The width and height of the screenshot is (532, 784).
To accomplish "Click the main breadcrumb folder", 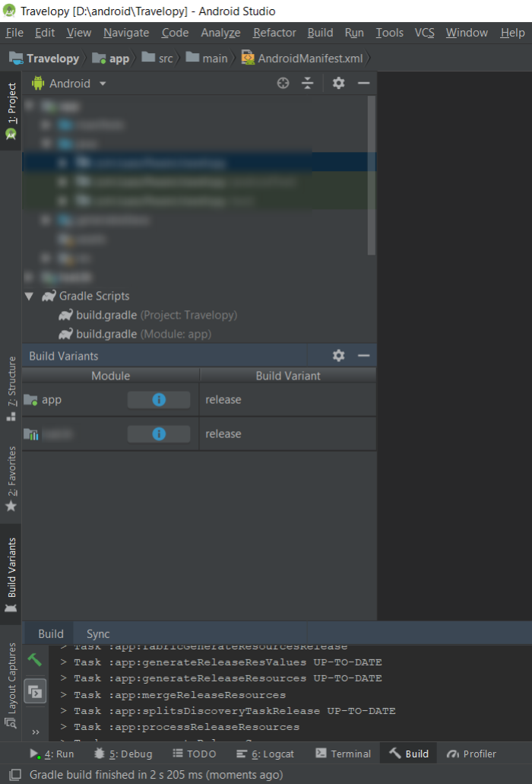I will (207, 59).
